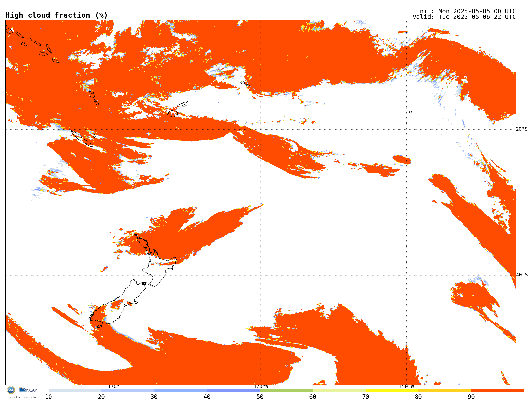Screen dimensions: 532x400
Task: Select the green 50–60 colorbar segment
Action: 286,391
